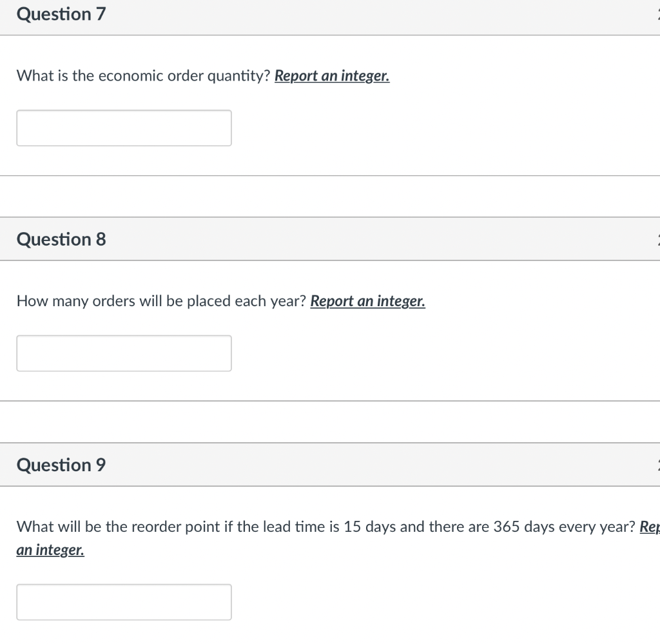
Task: Focus the Question 8 answer field
Action: pos(124,353)
